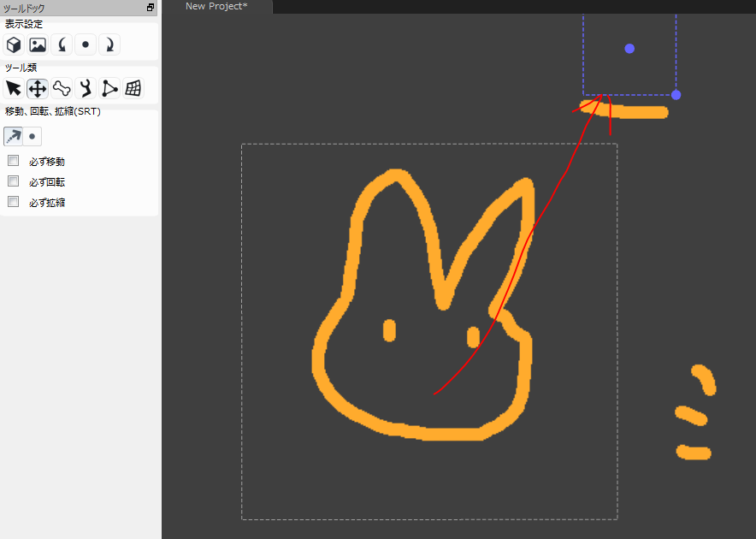Click the rotate clockwise arrow icon
The height and width of the screenshot is (539, 756).
tap(109, 44)
